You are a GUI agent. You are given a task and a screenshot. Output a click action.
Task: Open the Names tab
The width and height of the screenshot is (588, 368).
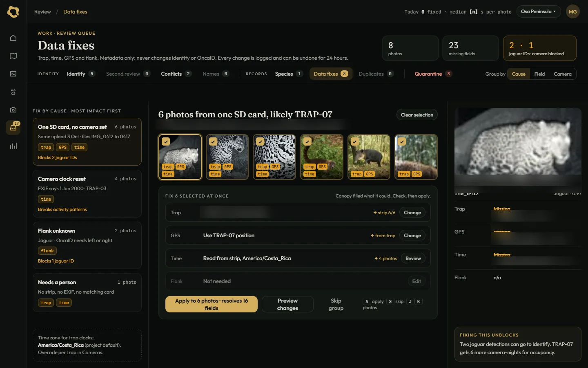215,74
